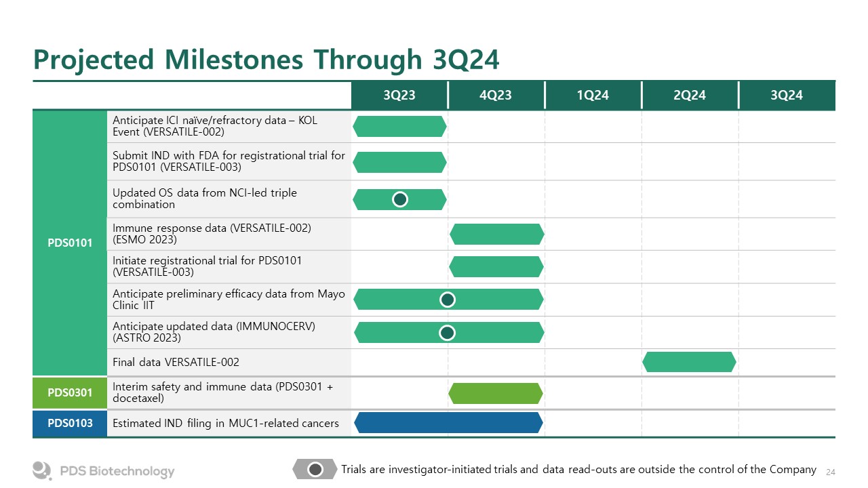Select the 3Q24 column header
This screenshot has height=488, width=868.
[x=787, y=96]
